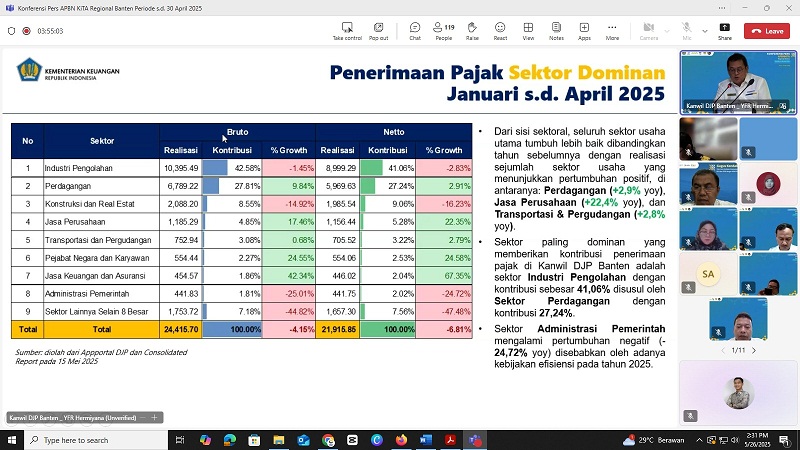Screen dimensions: 800x450
Task: Expand the Mic options dropdown arrow
Action: coord(704,31)
